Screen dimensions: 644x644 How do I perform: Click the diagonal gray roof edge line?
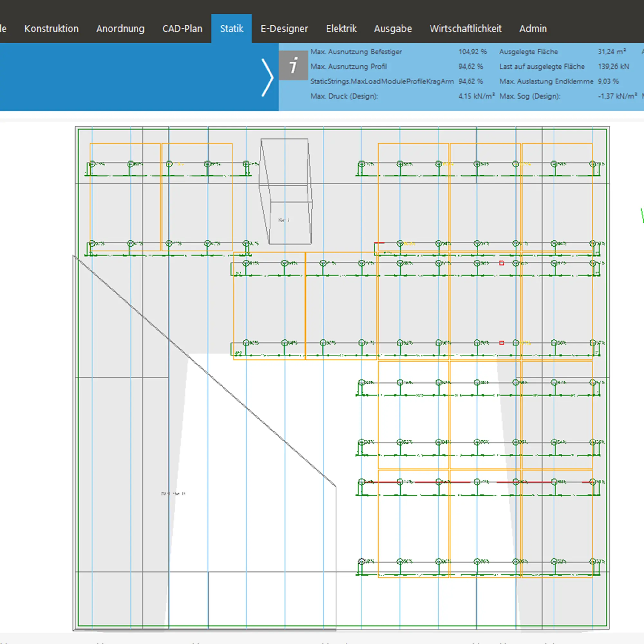coord(203,371)
